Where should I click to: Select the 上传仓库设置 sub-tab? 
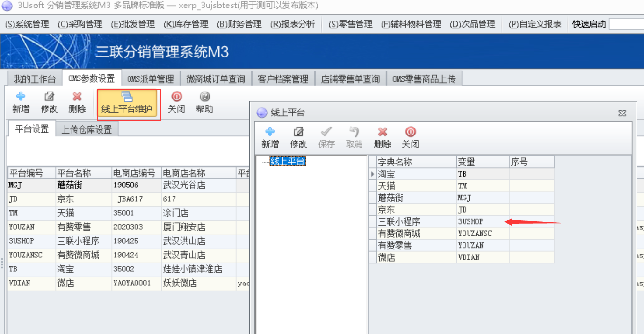(x=87, y=129)
